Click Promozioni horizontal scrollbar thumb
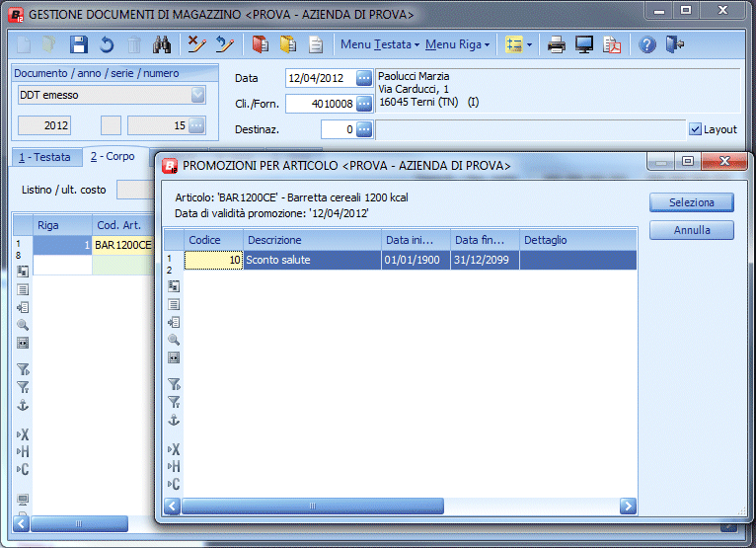This screenshot has height=548, width=756. click(x=313, y=506)
